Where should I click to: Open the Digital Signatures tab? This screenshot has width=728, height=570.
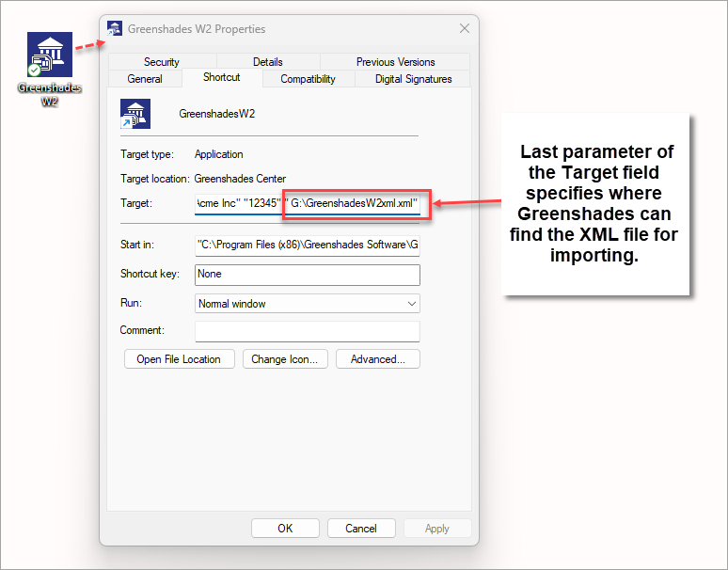tap(413, 79)
